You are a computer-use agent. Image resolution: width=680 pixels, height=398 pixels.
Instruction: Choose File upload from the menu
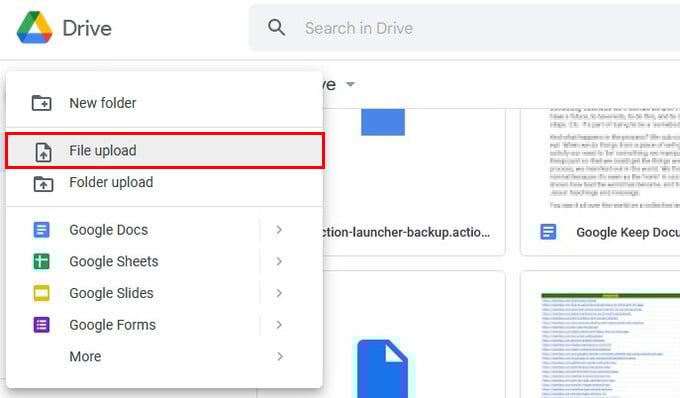pyautogui.click(x=164, y=150)
